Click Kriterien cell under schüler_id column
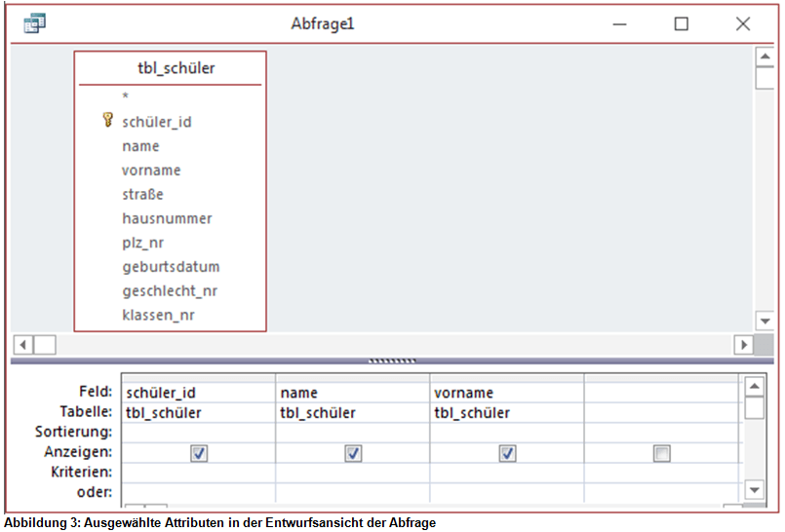Viewport: 785px width, 532px height. click(199, 472)
